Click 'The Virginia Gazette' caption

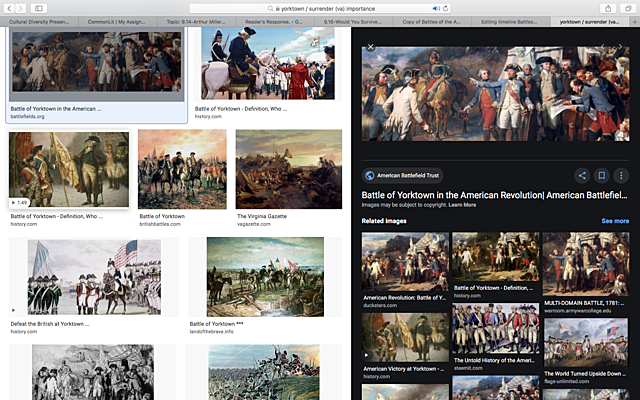point(262,216)
